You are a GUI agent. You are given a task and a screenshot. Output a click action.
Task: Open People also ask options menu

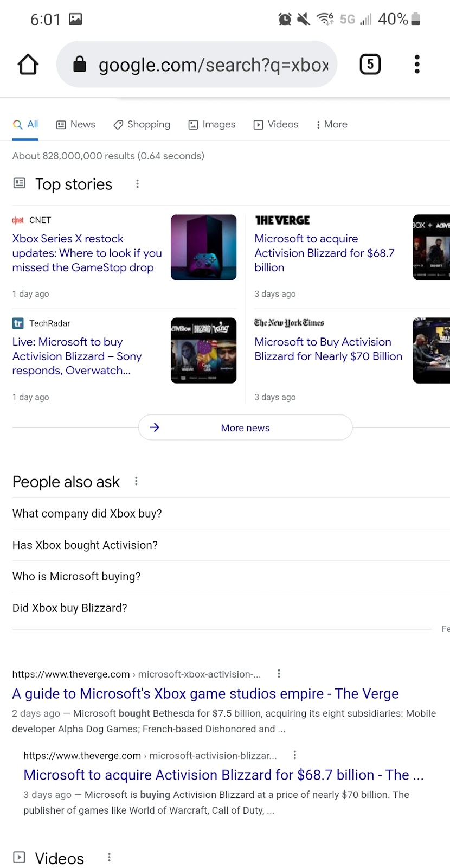(x=136, y=481)
